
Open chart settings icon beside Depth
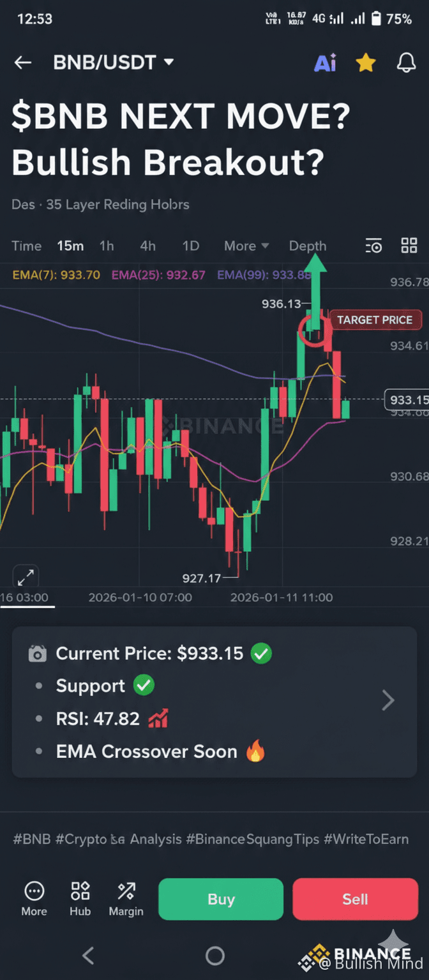373,246
